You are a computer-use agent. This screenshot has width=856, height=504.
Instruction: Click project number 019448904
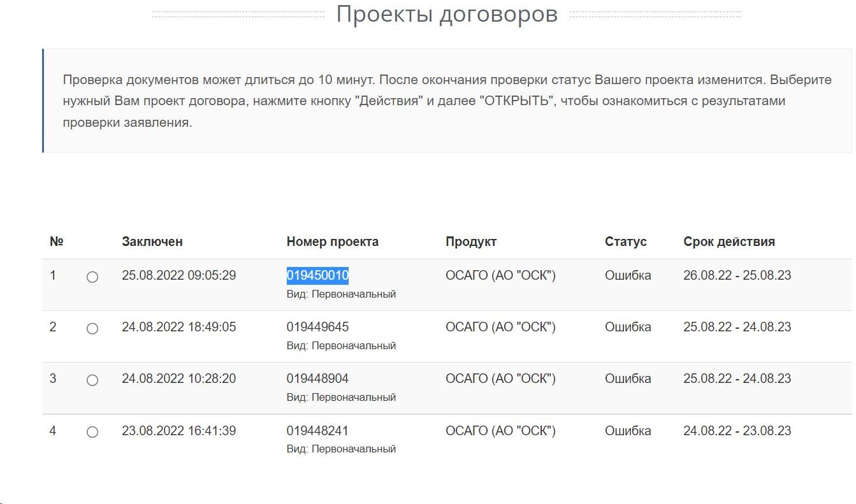(317, 378)
